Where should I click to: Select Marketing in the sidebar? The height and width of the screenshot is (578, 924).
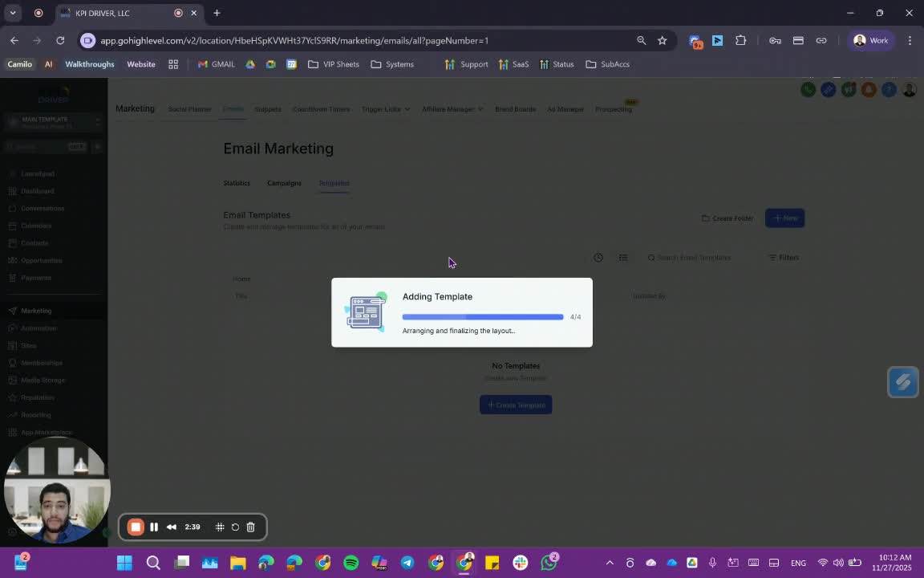tap(36, 311)
